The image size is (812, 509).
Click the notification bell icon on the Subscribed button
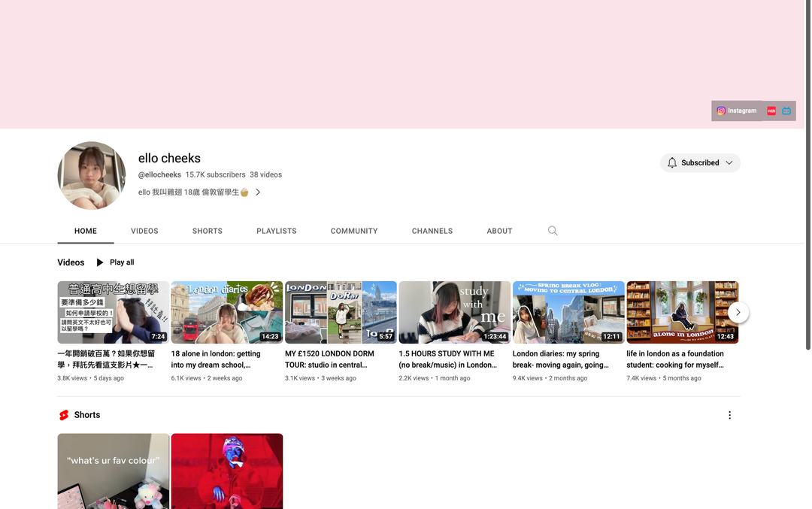point(671,162)
